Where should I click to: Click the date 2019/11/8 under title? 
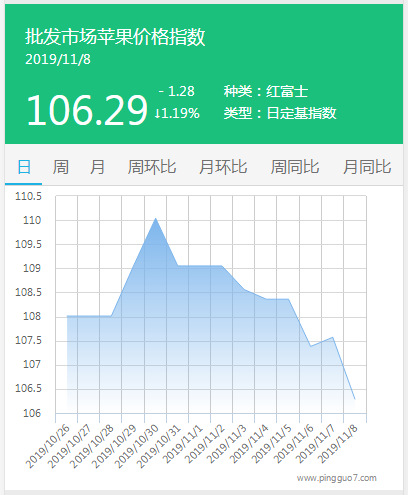pos(58,59)
